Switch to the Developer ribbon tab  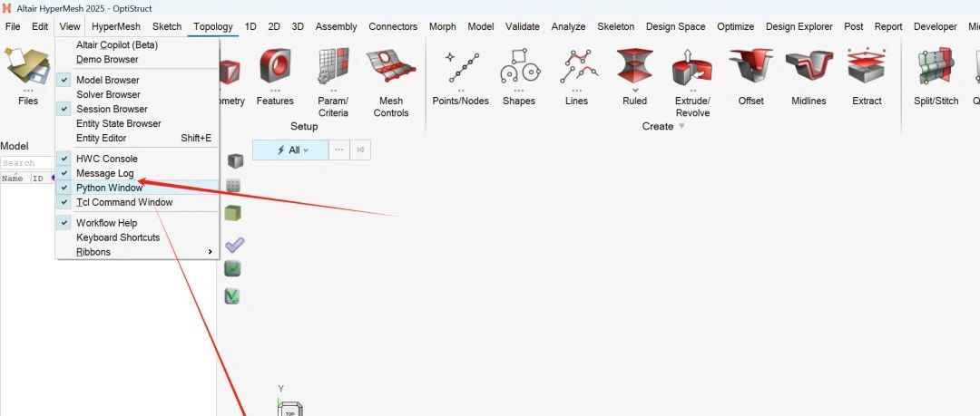tap(935, 27)
